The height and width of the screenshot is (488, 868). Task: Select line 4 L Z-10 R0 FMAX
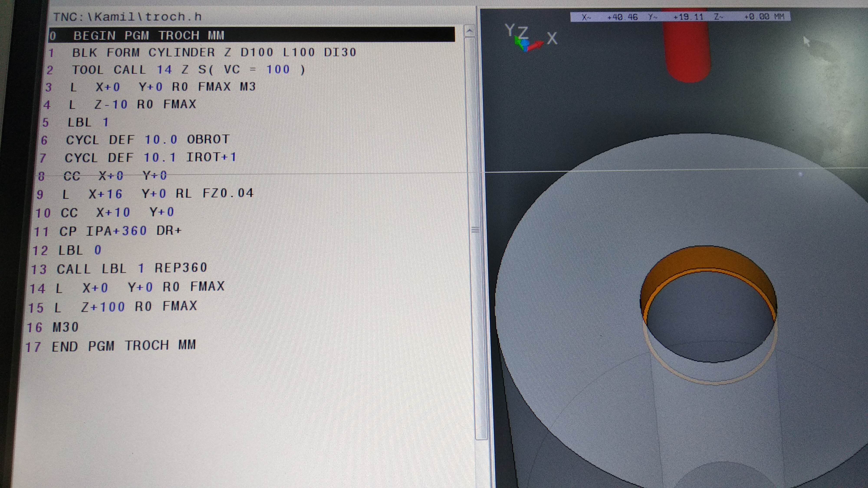(x=120, y=104)
